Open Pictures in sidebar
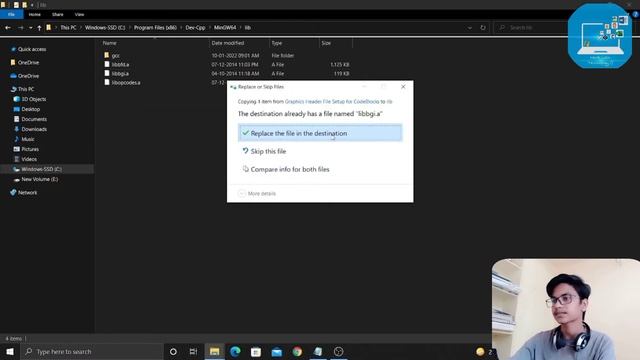The height and width of the screenshot is (360, 640). 30,149
